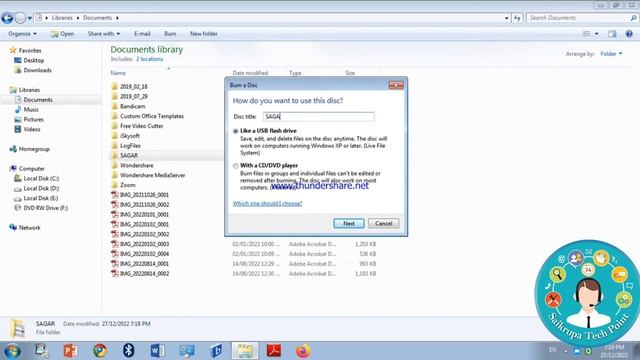Image resolution: width=640 pixels, height=360 pixels.
Task: Click Burn in the Explorer toolbar
Action: 170,34
